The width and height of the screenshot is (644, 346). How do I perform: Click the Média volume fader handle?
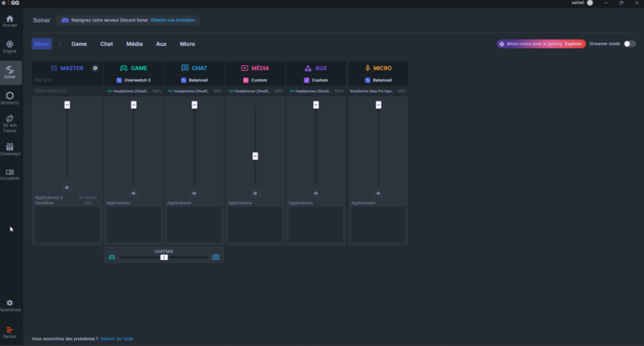(255, 156)
